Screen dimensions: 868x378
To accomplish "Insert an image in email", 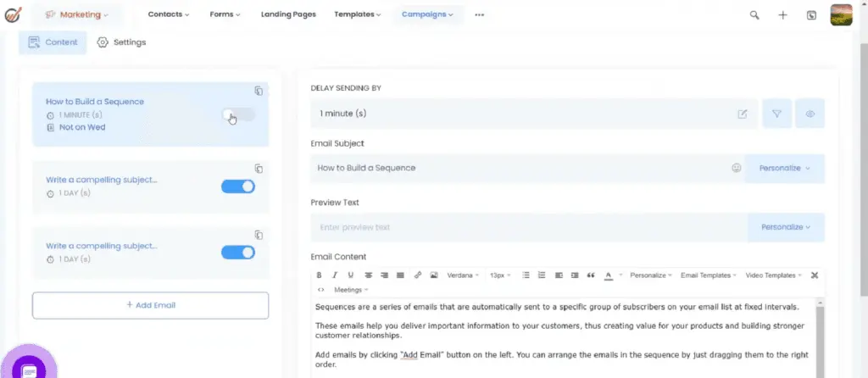I will pyautogui.click(x=434, y=275).
